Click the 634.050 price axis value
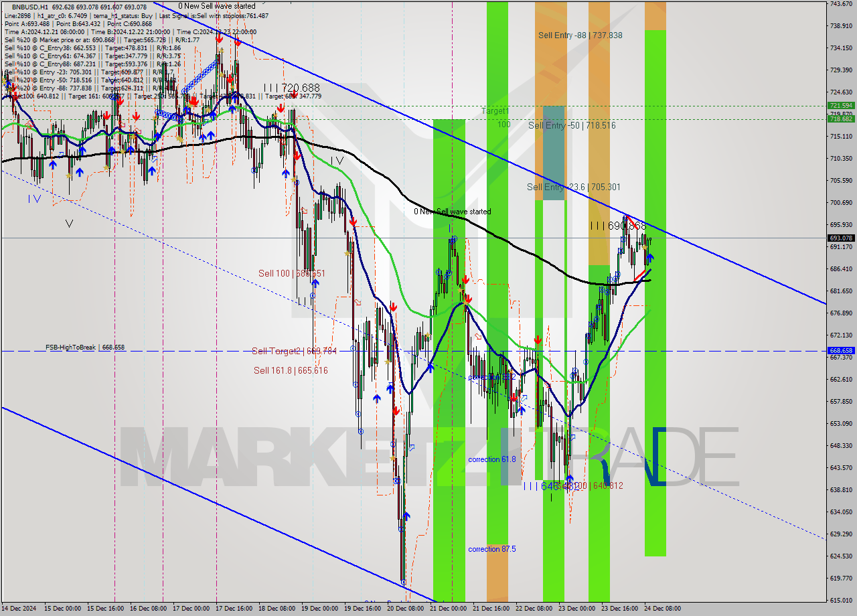Image resolution: width=857 pixels, height=616 pixels. click(x=841, y=512)
